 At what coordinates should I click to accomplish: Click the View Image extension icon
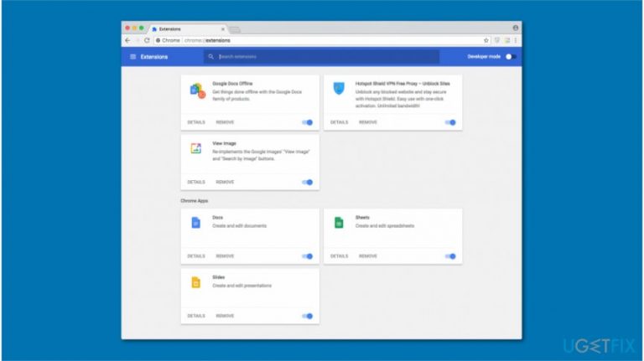click(x=196, y=148)
